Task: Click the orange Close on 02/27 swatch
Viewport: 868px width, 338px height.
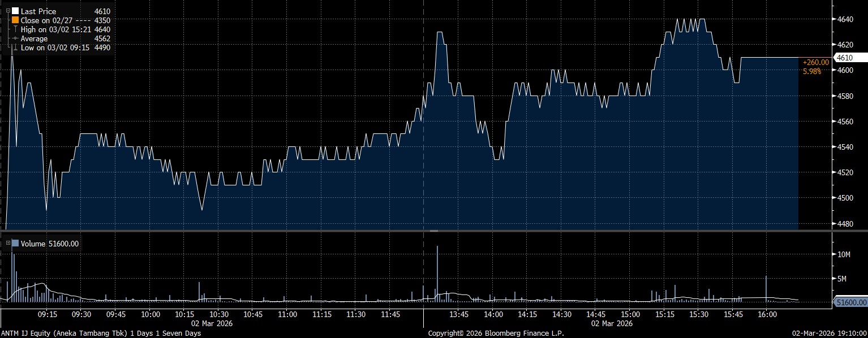Action: click(15, 20)
